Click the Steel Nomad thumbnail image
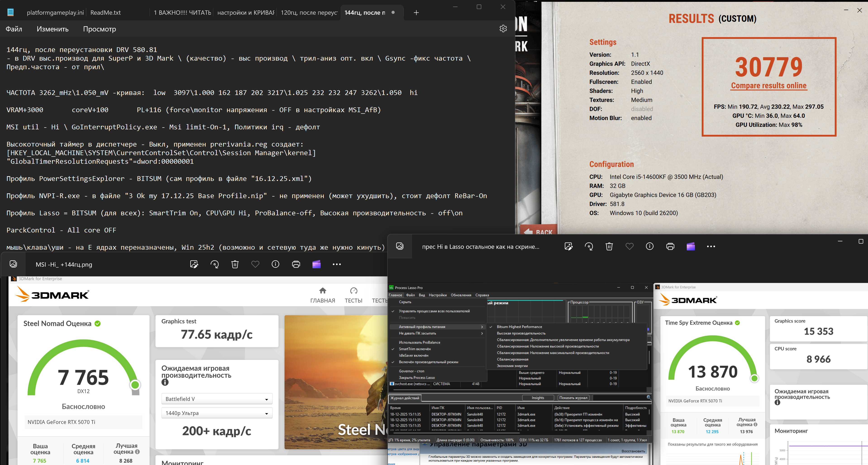Viewport: 868px width, 465px height. 336,382
